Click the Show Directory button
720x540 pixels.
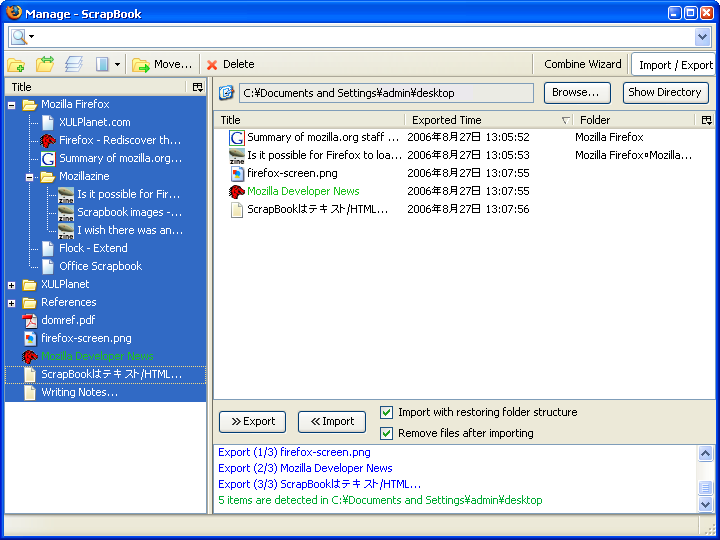click(665, 93)
